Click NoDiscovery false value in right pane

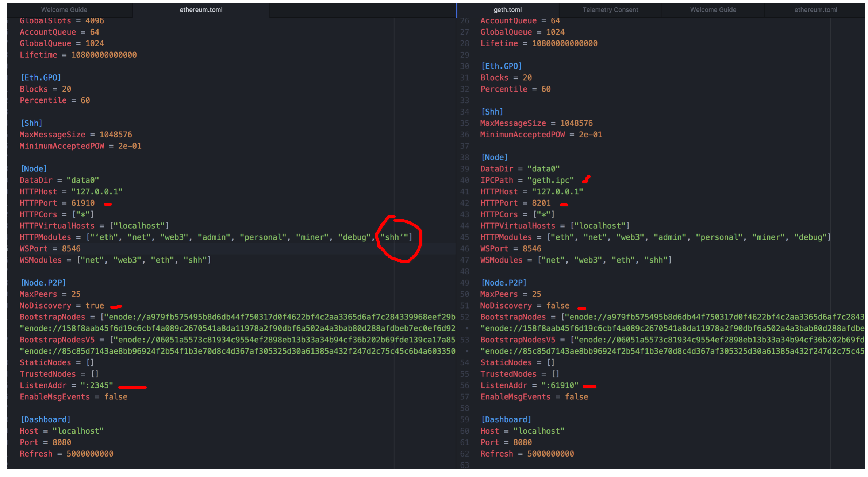point(557,306)
